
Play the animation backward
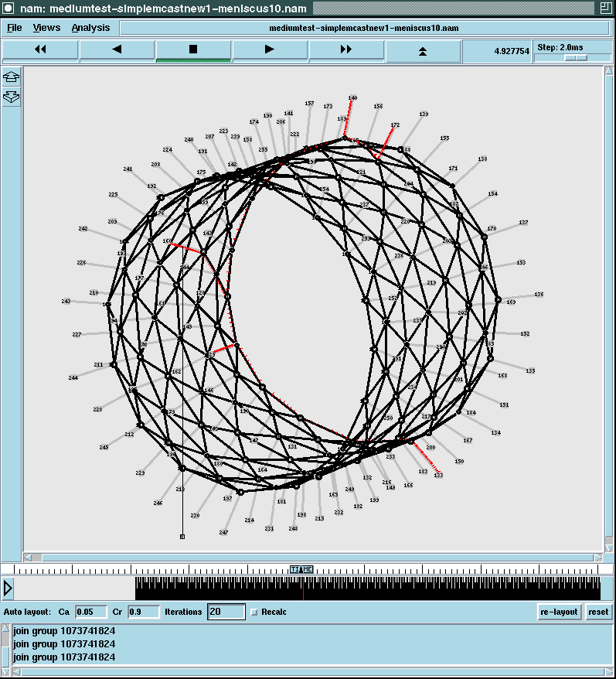(x=117, y=49)
